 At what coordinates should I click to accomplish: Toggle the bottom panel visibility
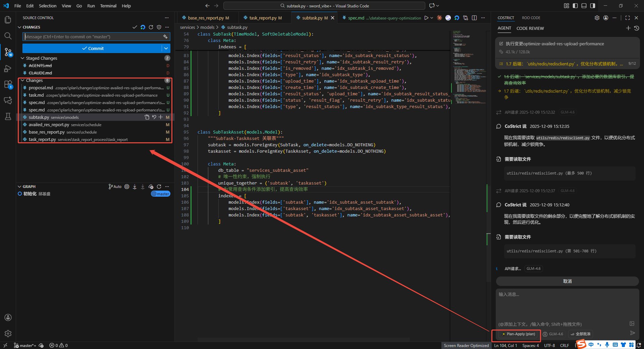[584, 6]
